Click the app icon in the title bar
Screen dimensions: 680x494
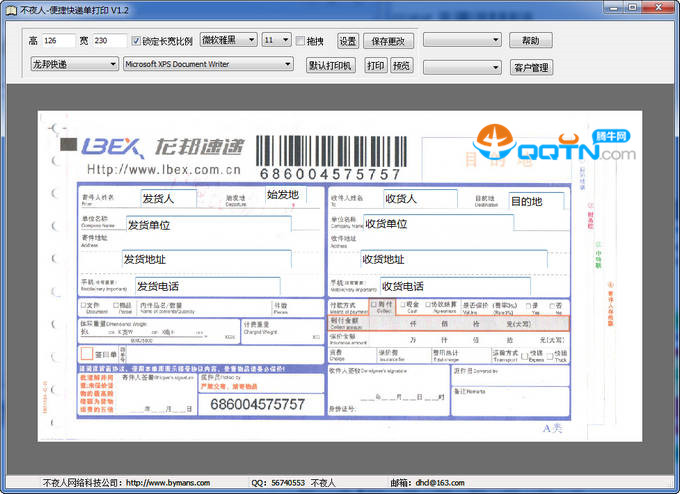pyautogui.click(x=10, y=9)
